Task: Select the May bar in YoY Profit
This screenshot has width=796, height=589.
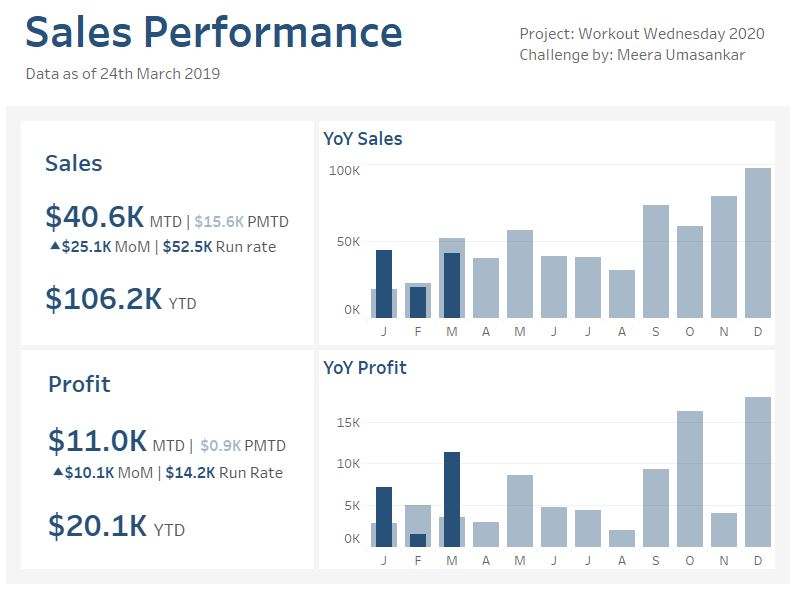Action: [519, 510]
